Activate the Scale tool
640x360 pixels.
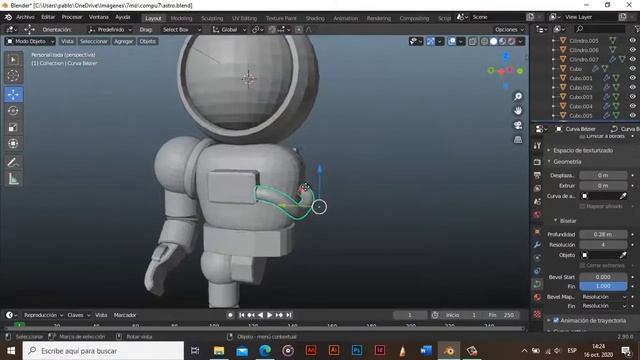point(13,127)
